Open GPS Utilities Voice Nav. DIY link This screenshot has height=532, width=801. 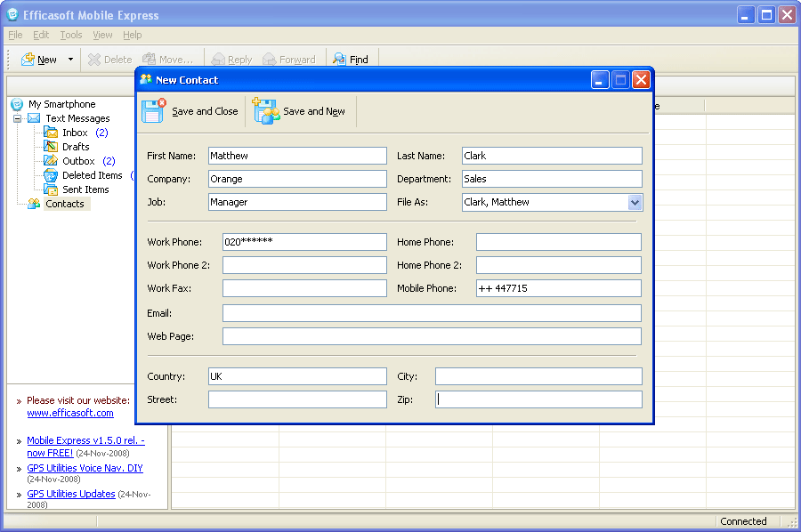85,468
